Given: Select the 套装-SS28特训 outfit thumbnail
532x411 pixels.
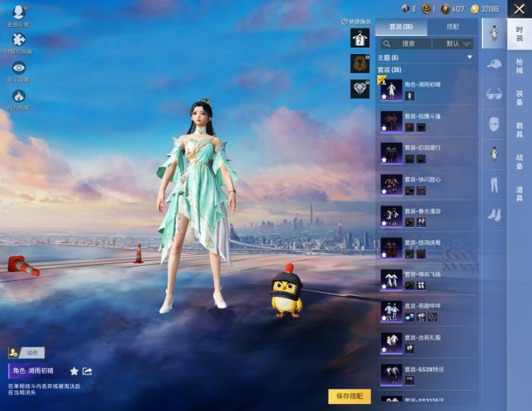Looking at the screenshot, I should 391,375.
